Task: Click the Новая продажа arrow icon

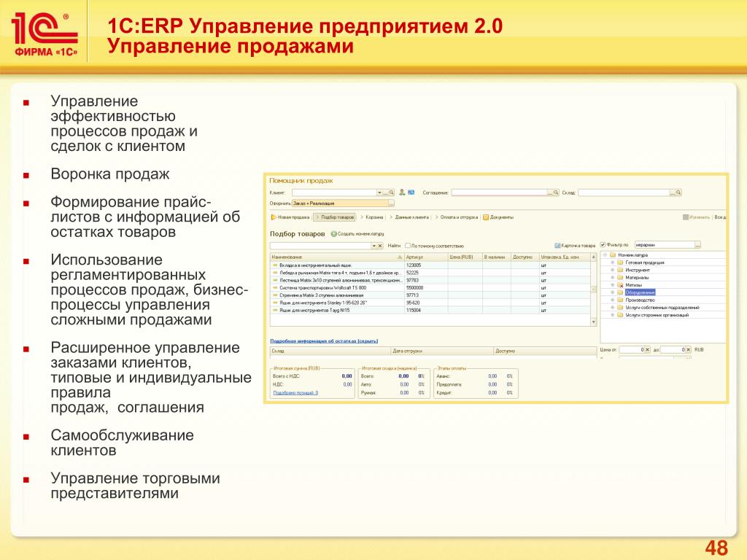Action: coord(274,217)
